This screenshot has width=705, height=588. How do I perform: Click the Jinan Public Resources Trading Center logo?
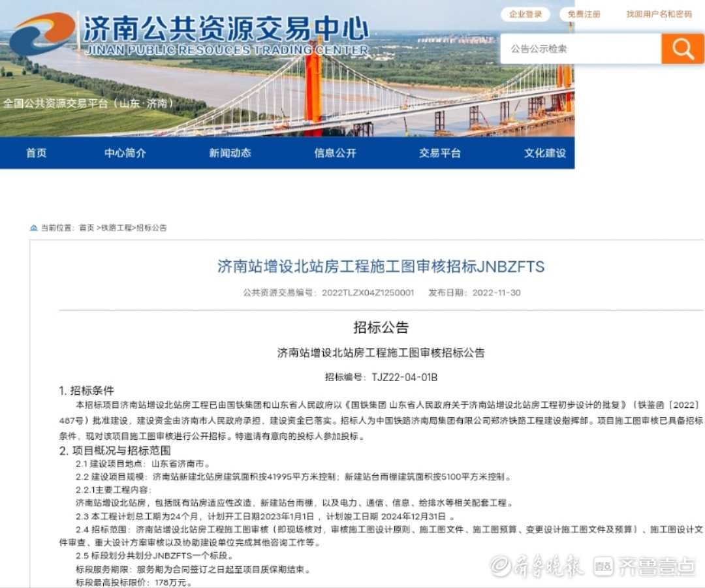43,33
